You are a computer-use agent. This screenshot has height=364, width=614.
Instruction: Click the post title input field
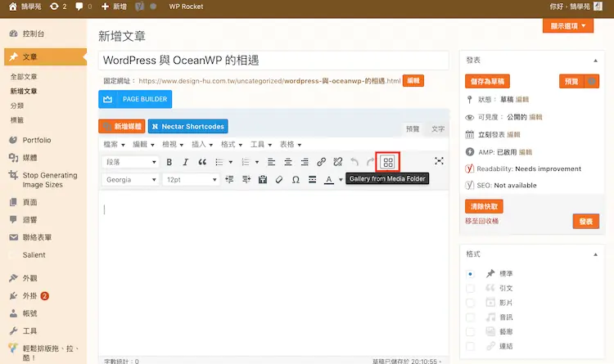(x=273, y=61)
